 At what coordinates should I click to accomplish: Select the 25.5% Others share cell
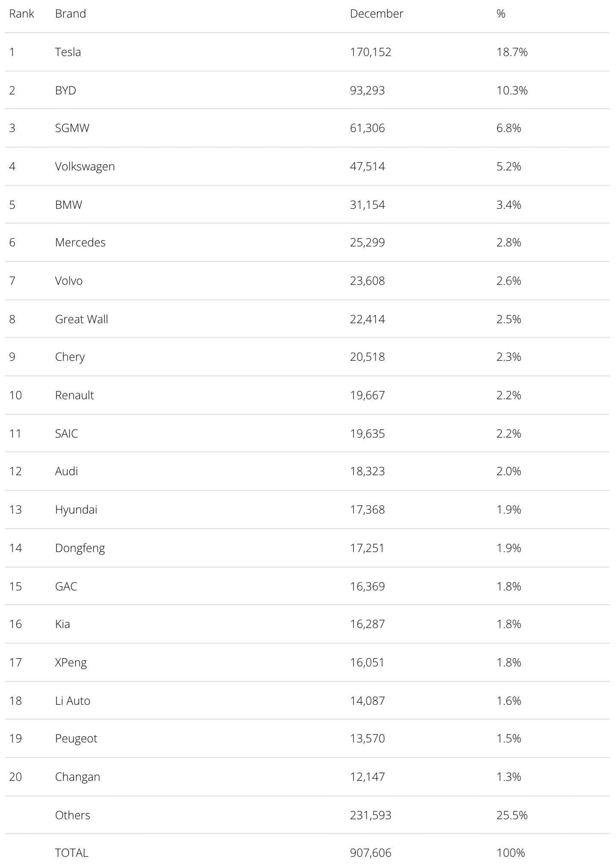pos(512,815)
